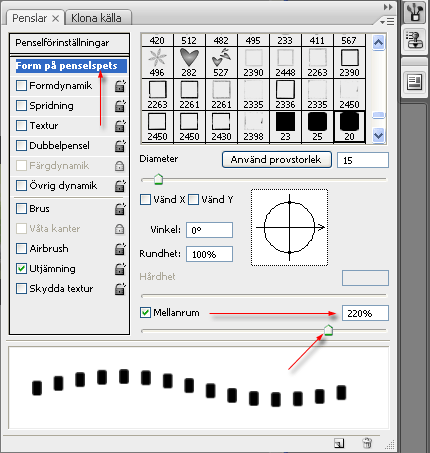Click the lock next to Utjämning
Image resolution: width=430 pixels, height=453 pixels.
tap(120, 269)
